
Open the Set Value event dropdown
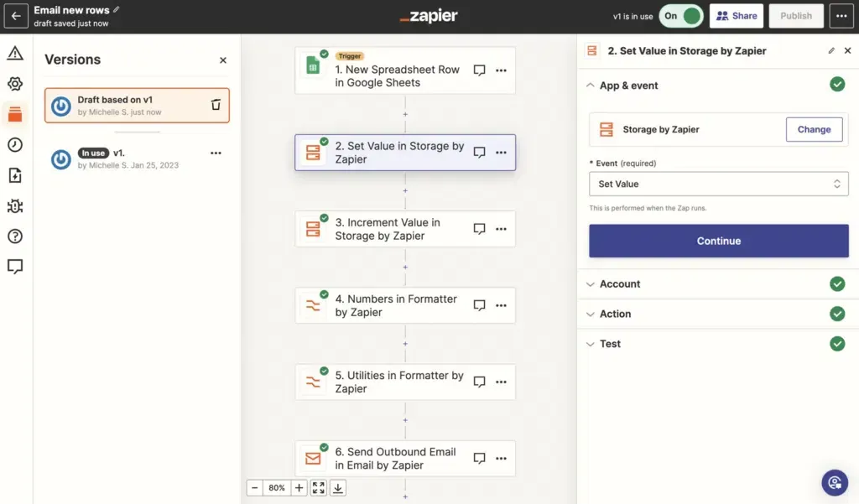pyautogui.click(x=718, y=184)
